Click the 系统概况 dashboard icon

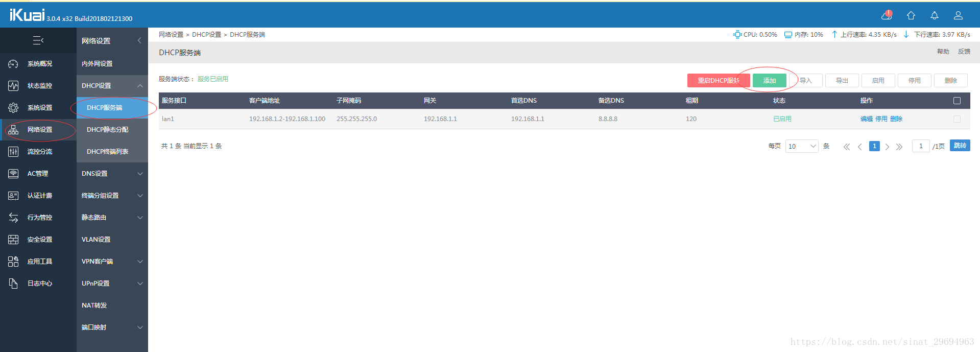13,64
